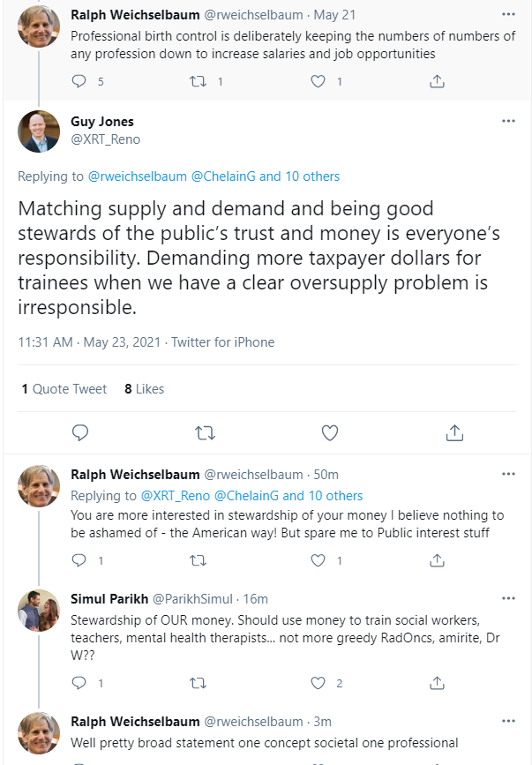The height and width of the screenshot is (765, 532).
Task: Open more menu for Simul Parikh's tweet
Action: (508, 599)
